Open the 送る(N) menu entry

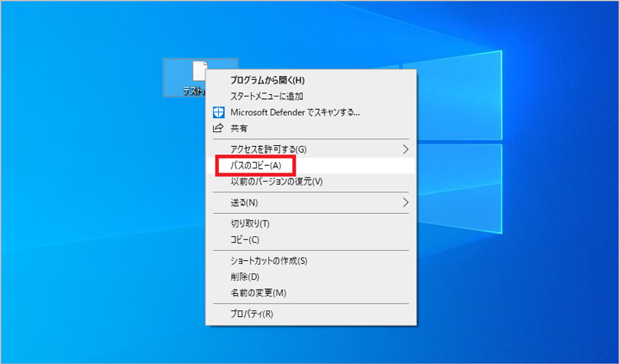pos(310,202)
